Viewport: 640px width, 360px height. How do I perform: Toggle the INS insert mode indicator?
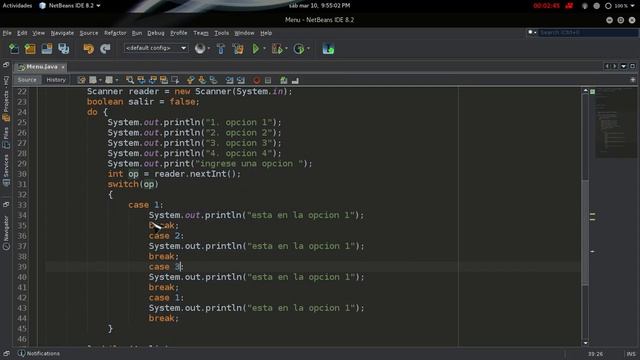click(x=631, y=354)
